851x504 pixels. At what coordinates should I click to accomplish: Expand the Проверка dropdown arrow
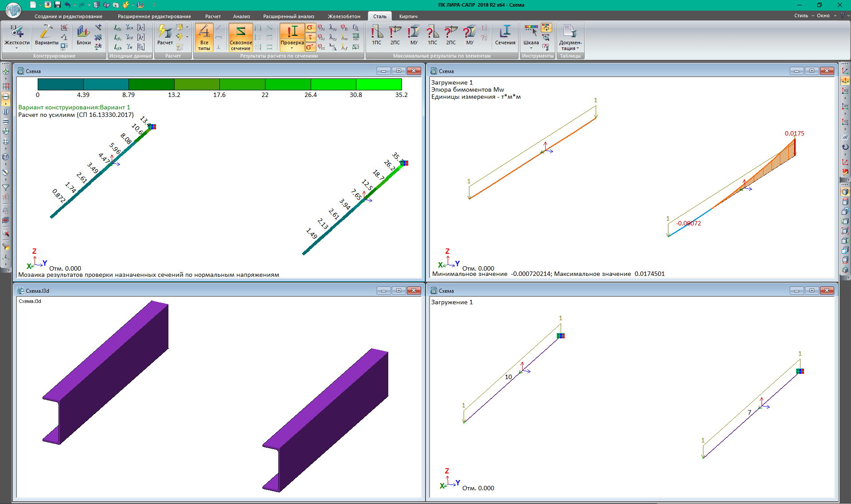click(292, 48)
